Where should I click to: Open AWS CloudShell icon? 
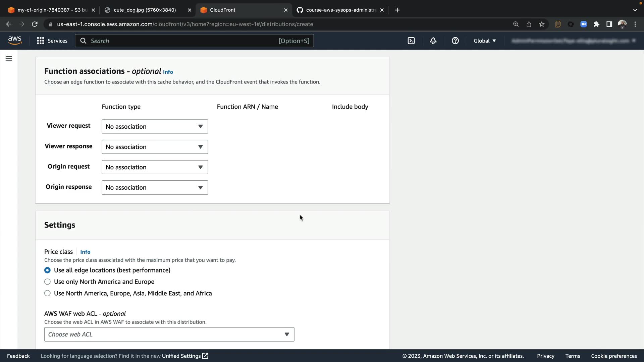point(411,41)
